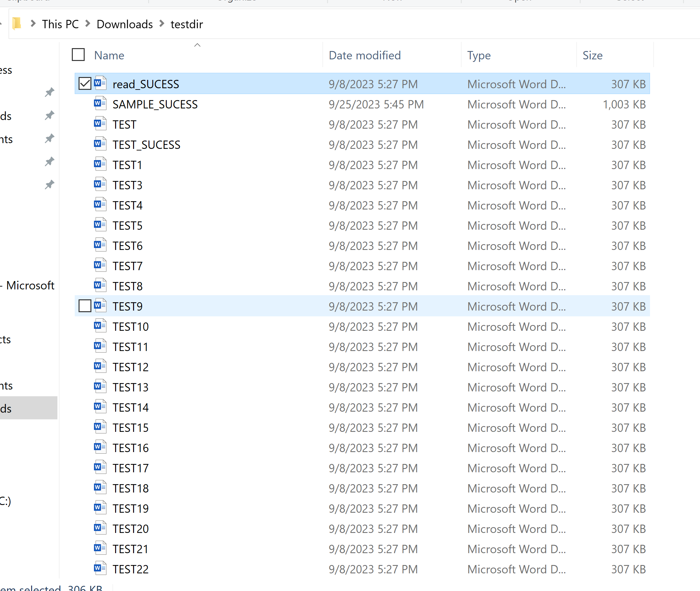Select the TEST21 file name
The height and width of the screenshot is (591, 700).
130,549
